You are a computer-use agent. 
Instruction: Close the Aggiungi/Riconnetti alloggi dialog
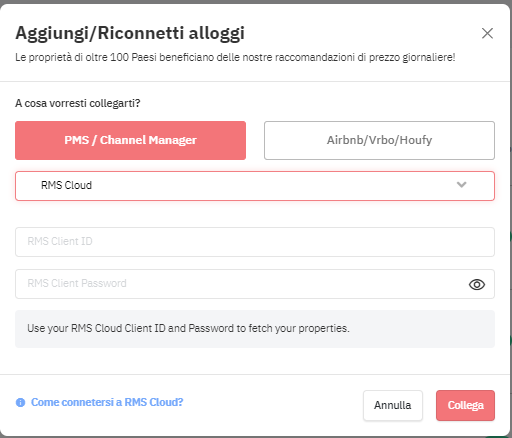click(x=487, y=33)
